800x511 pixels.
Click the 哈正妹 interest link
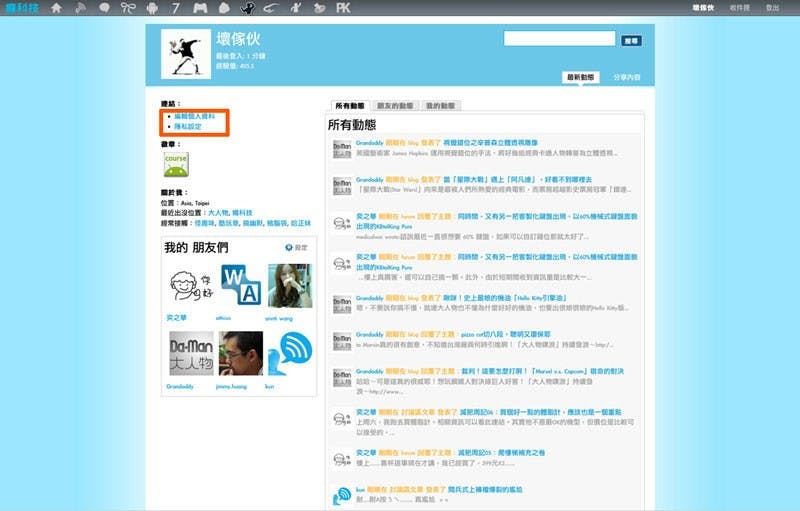[301, 223]
